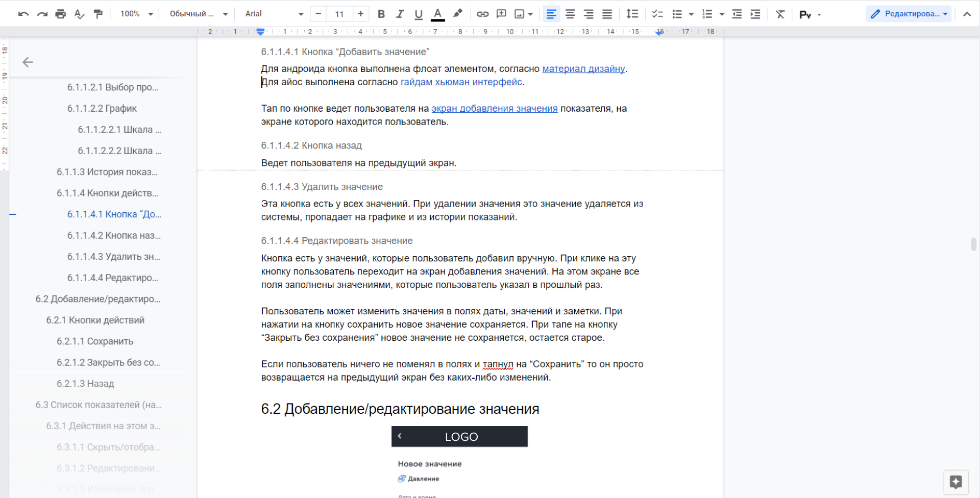The width and height of the screenshot is (980, 498).
Task: Open the Редактирова... mode dropdown
Action: pyautogui.click(x=909, y=14)
